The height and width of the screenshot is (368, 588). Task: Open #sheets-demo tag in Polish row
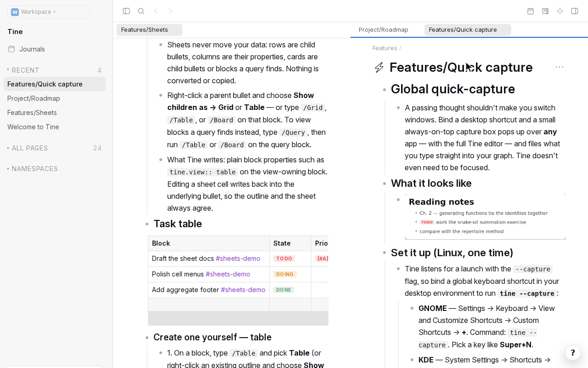pyautogui.click(x=228, y=274)
